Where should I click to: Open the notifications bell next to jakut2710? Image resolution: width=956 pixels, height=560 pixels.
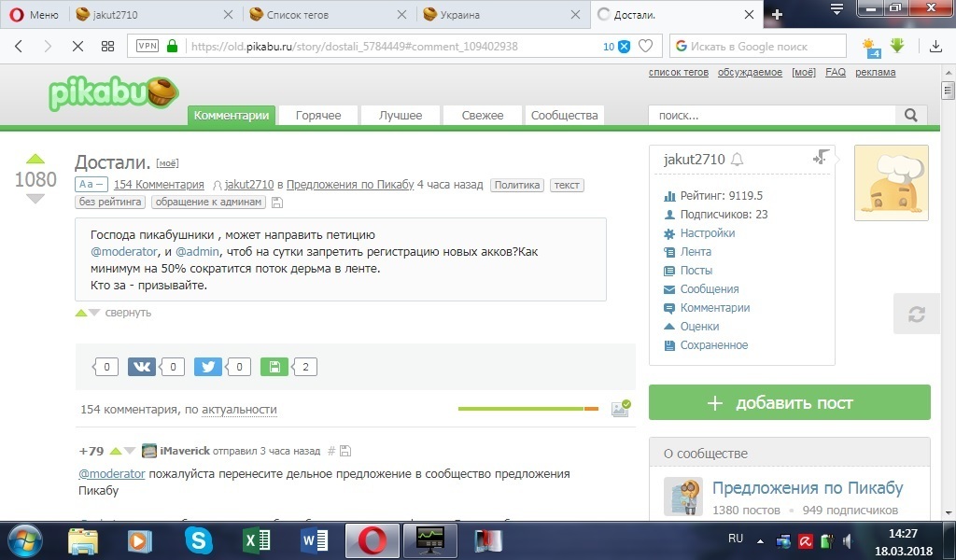(x=738, y=160)
